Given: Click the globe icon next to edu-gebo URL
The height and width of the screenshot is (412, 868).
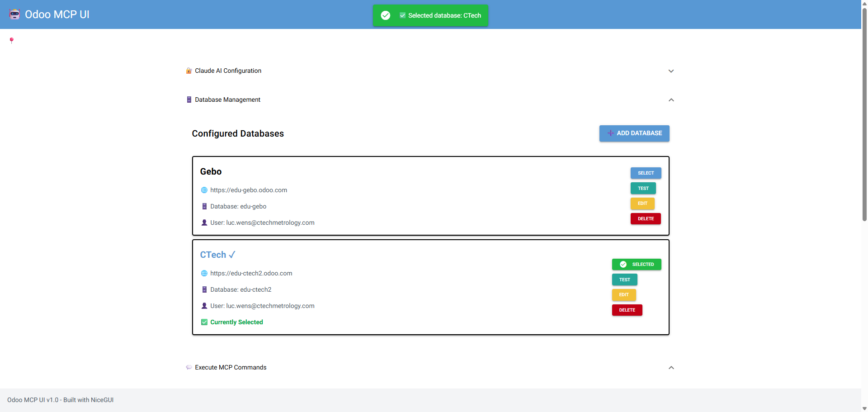Looking at the screenshot, I should point(204,190).
